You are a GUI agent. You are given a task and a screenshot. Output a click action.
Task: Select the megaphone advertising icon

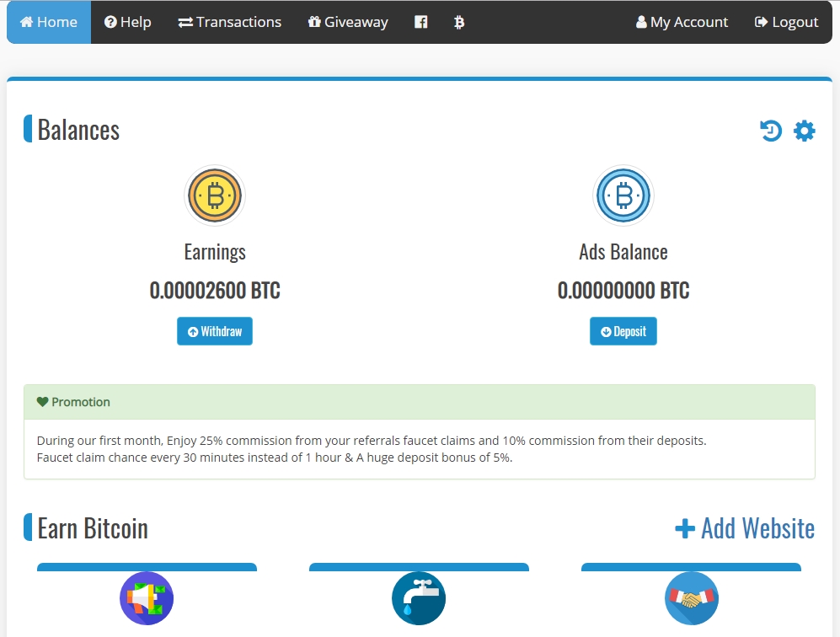tap(147, 598)
